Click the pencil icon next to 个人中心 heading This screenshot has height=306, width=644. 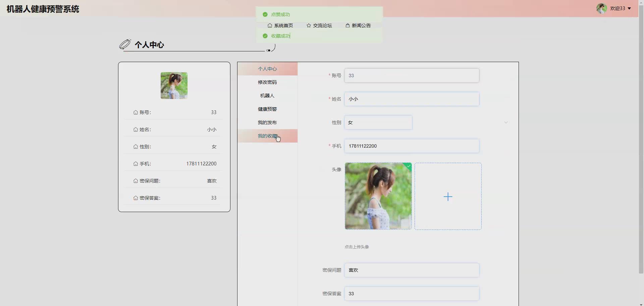125,44
